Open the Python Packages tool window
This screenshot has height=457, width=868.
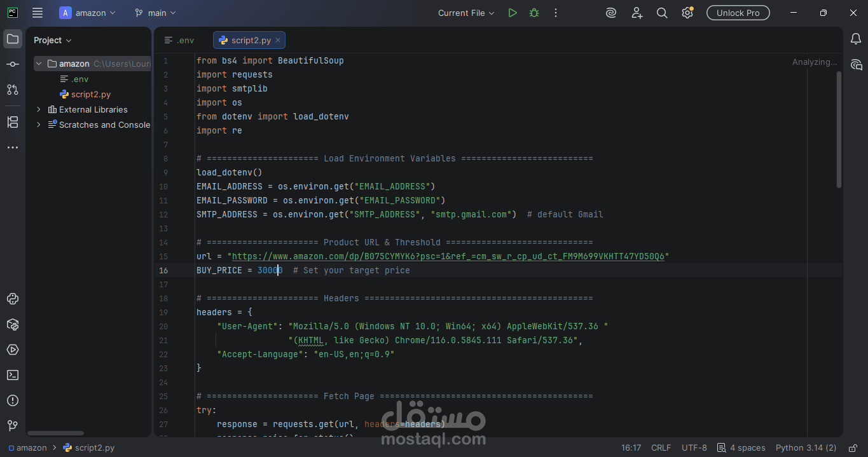coord(12,324)
